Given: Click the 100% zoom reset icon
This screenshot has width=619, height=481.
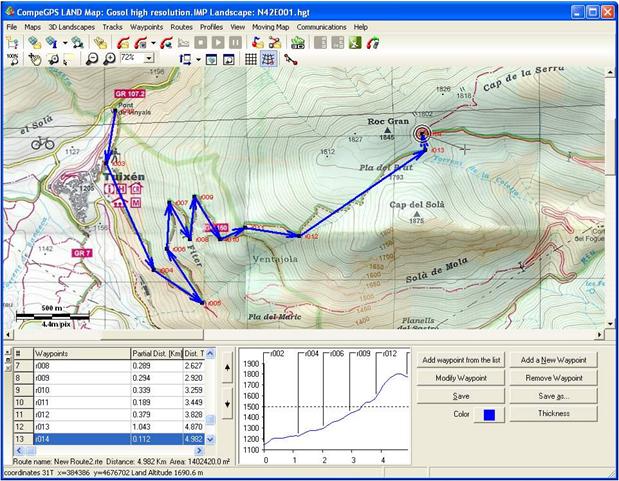Looking at the screenshot, I should (x=12, y=59).
